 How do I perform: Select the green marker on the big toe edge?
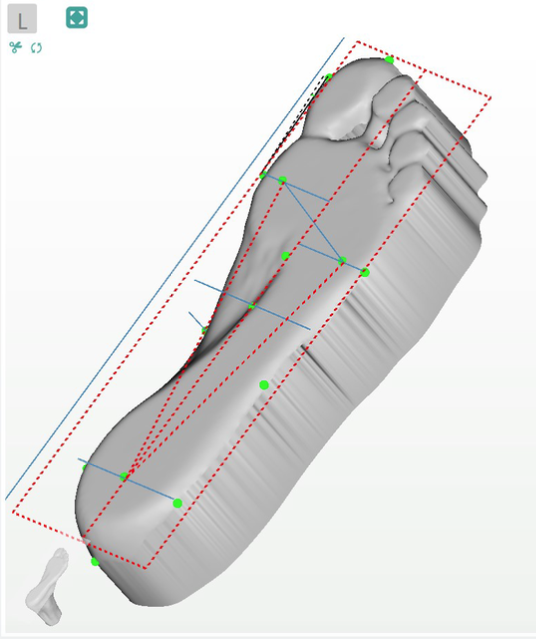(x=329, y=76)
